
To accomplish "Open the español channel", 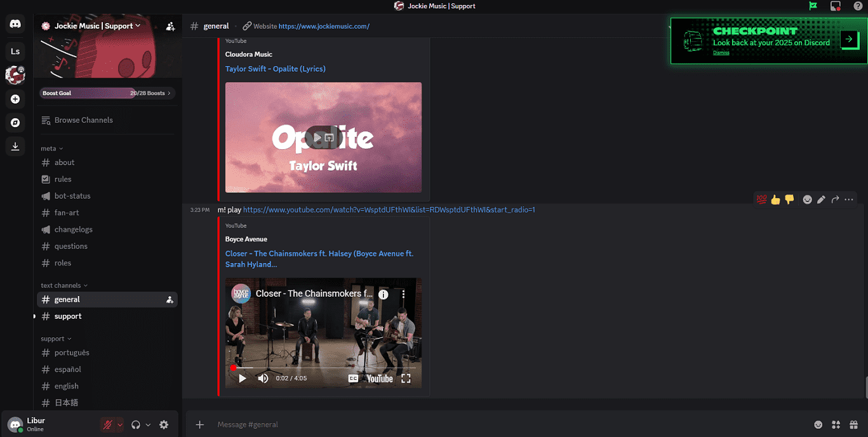I will click(x=69, y=369).
